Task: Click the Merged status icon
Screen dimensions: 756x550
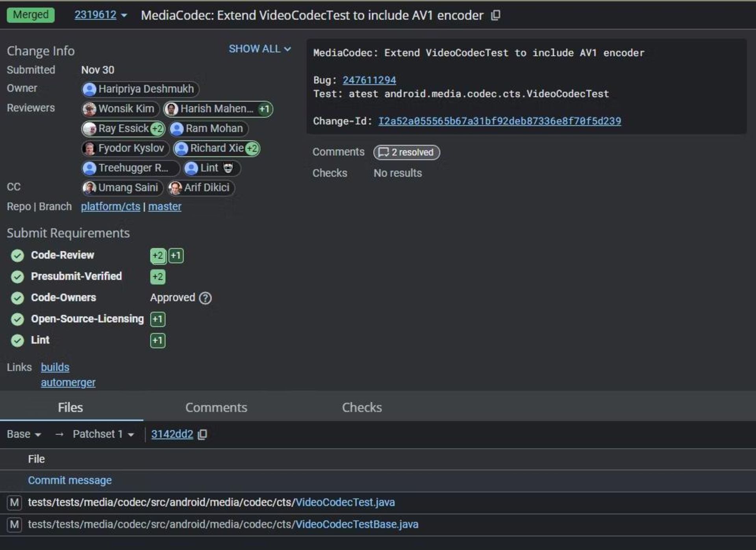Action: (31, 15)
